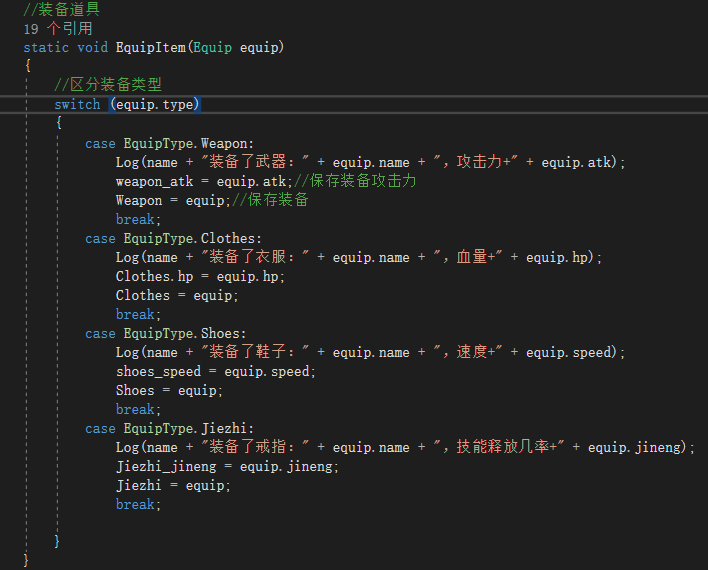Click the string "，血量+"
708x570 pixels.
[468, 257]
